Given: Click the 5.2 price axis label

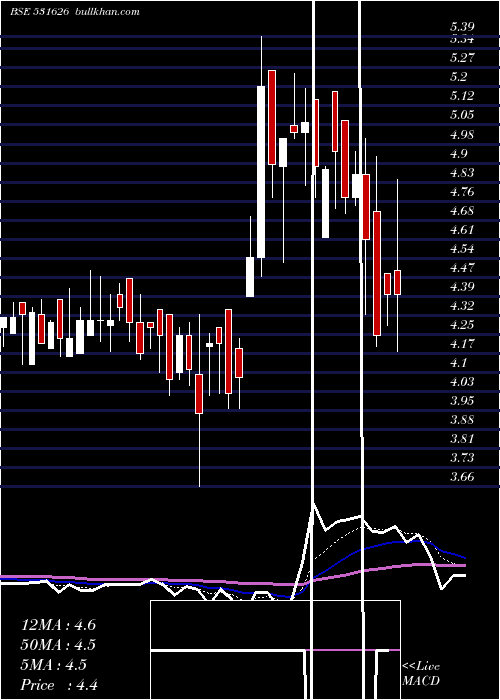Looking at the screenshot, I should (459, 77).
